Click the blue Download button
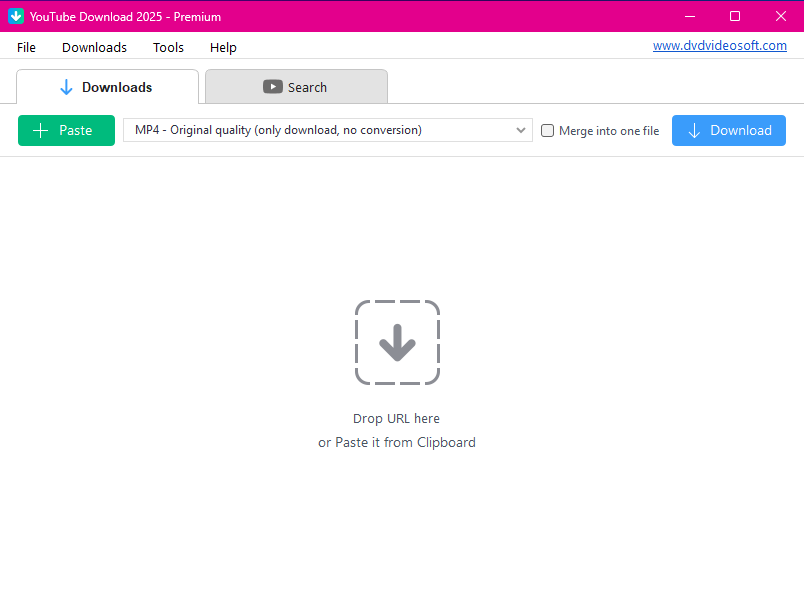This screenshot has width=804, height=594. coord(729,130)
